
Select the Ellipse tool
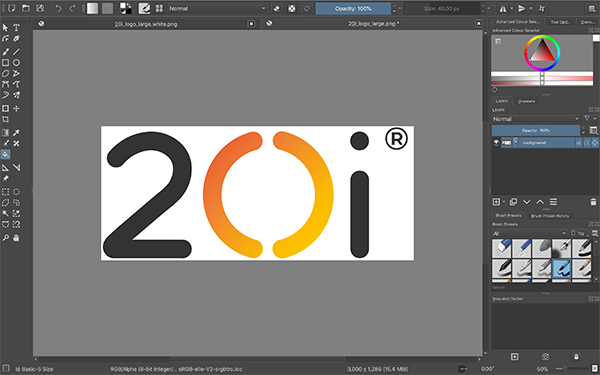16,63
